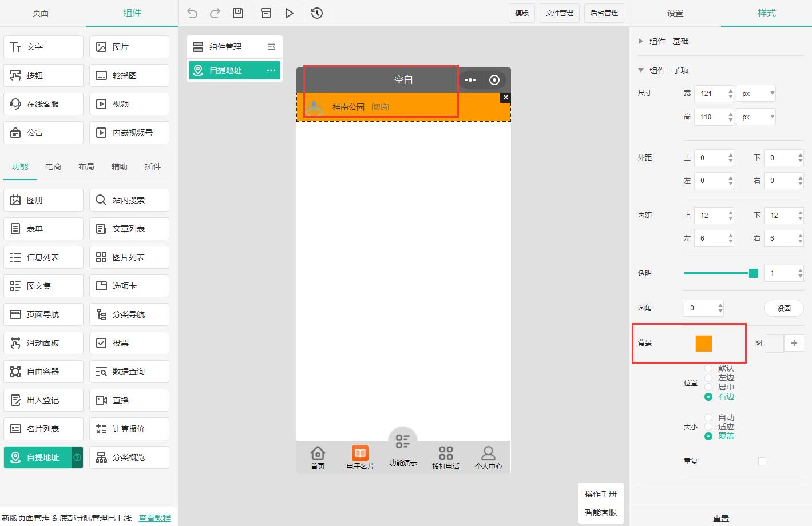Select the 右边 position radio button
Image resolution: width=812 pixels, height=526 pixels.
[708, 397]
